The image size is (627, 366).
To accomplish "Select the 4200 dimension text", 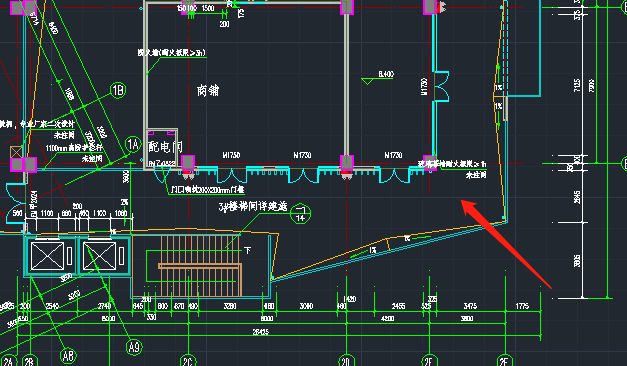I will (x=387, y=318).
